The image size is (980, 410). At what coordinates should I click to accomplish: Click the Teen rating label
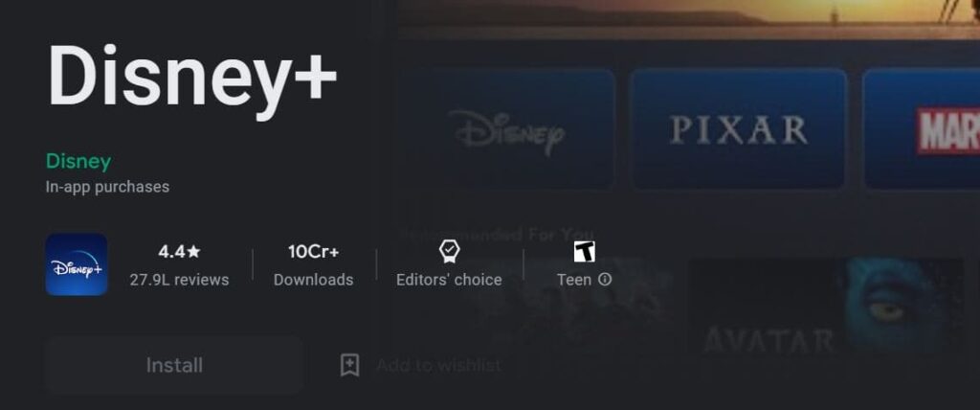pos(574,280)
